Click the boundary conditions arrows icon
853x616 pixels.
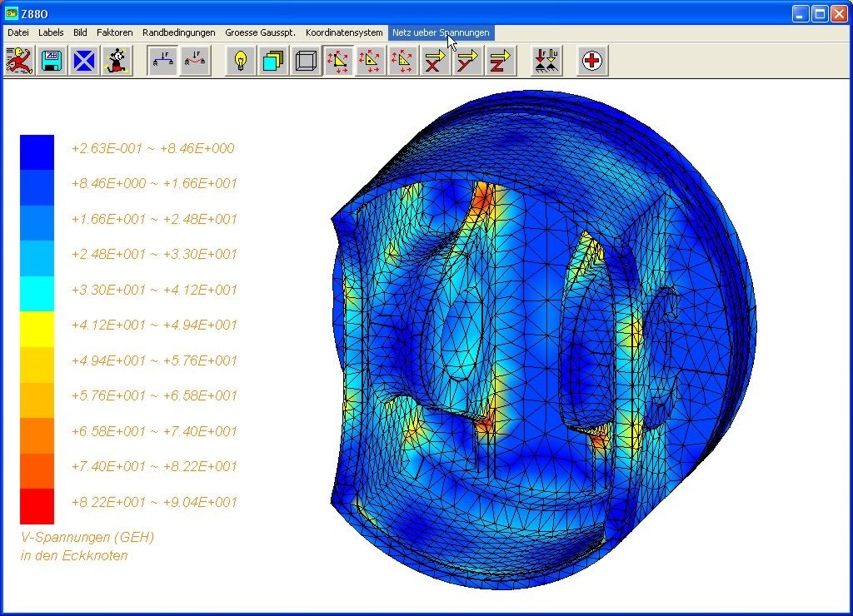(546, 61)
